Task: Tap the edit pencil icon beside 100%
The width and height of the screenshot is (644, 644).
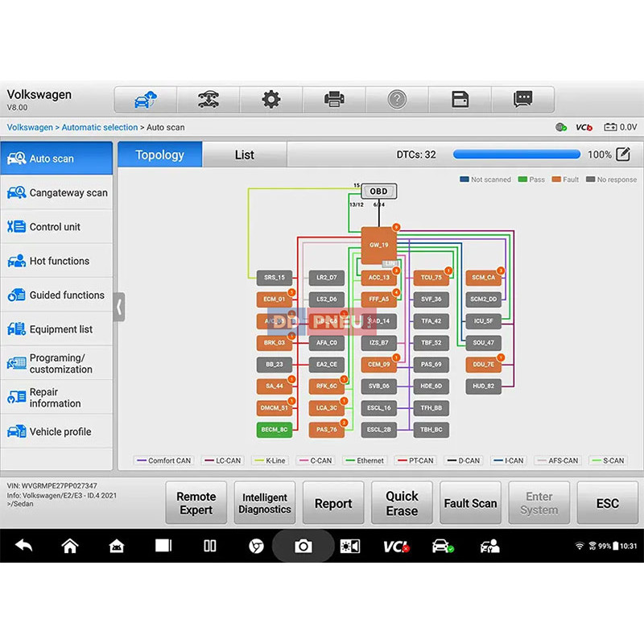Action: [x=623, y=155]
